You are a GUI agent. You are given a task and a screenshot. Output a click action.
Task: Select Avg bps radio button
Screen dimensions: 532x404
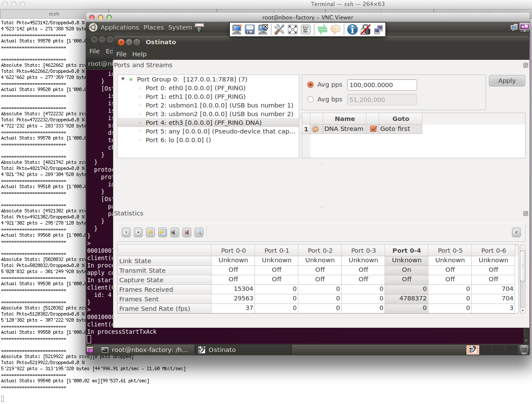point(310,99)
